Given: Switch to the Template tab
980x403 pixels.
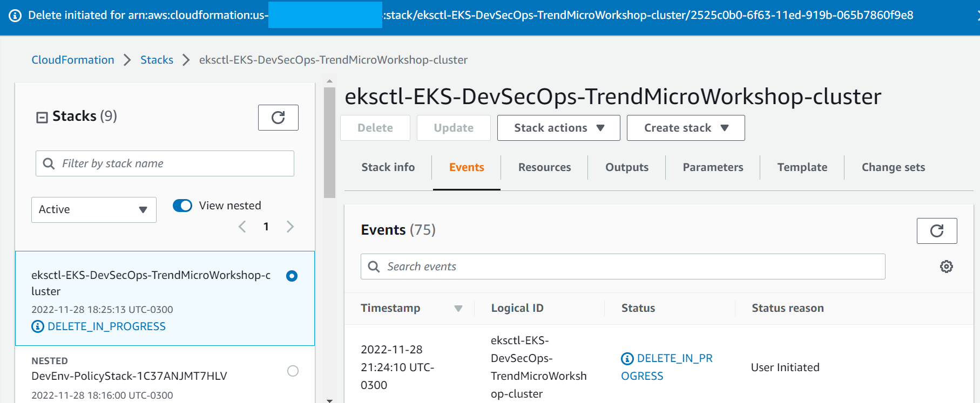Looking at the screenshot, I should coord(802,167).
